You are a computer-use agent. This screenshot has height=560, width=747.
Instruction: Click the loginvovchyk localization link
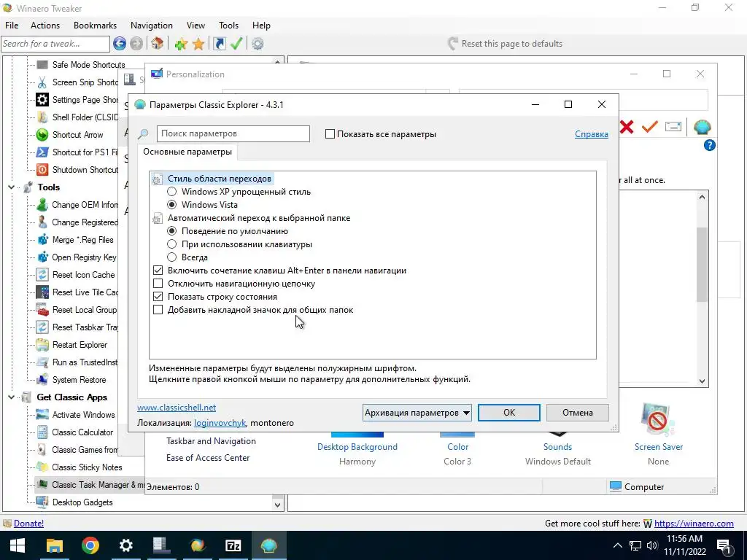pyautogui.click(x=220, y=423)
